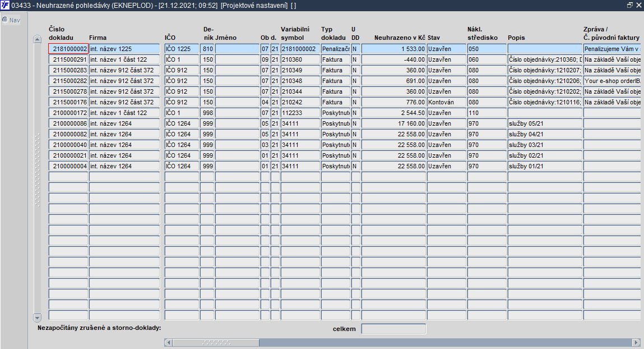Click the horizontal scroll left arrow

168,342
